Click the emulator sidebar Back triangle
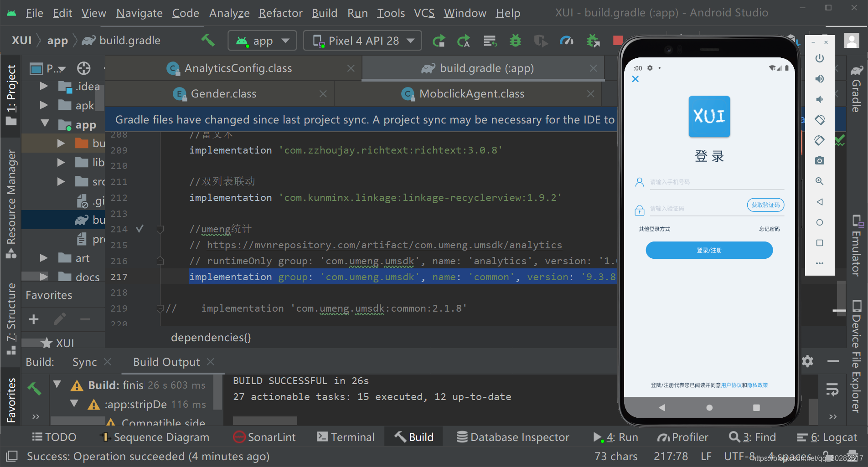The height and width of the screenshot is (467, 868). click(820, 202)
